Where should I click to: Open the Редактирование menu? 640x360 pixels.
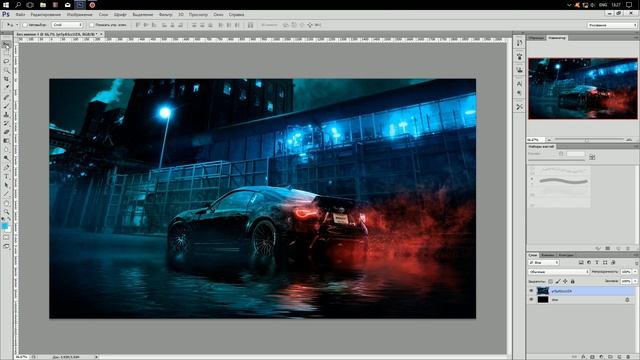pyautogui.click(x=46, y=15)
